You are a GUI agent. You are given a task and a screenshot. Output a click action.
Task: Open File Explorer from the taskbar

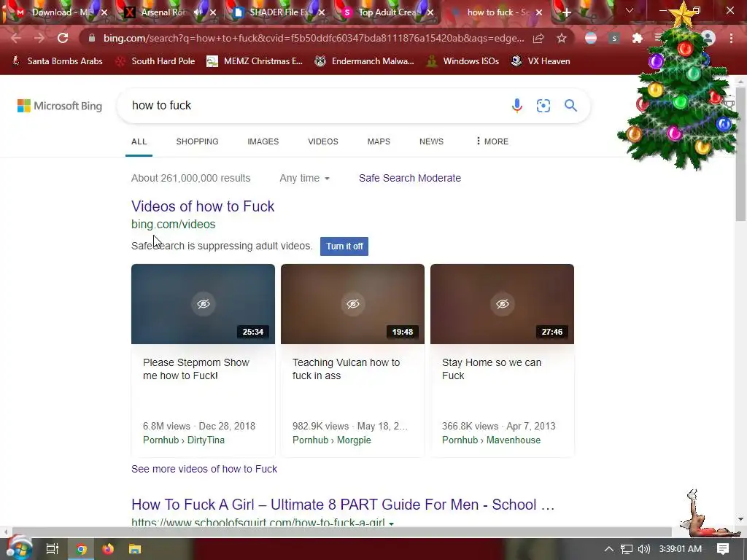[x=135, y=549]
